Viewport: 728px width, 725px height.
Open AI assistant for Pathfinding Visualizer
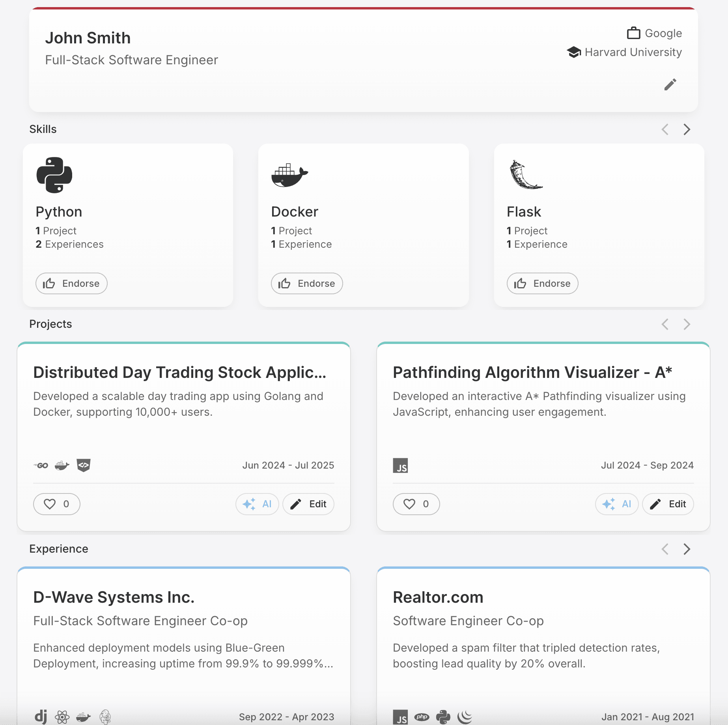coord(617,504)
